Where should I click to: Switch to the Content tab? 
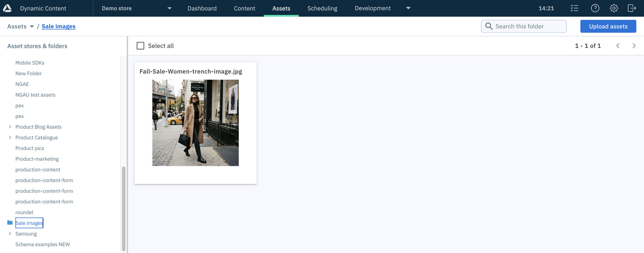245,8
